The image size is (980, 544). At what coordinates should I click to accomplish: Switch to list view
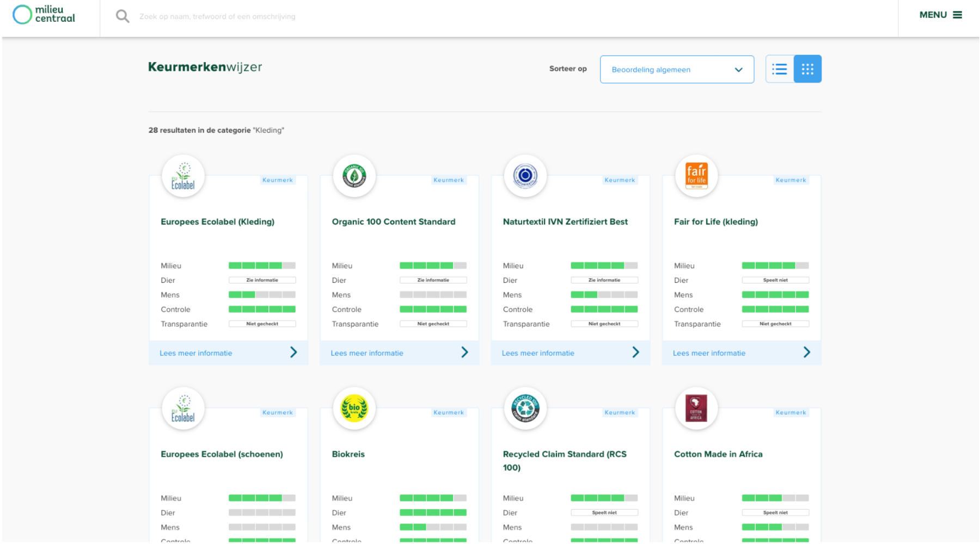[x=780, y=69]
